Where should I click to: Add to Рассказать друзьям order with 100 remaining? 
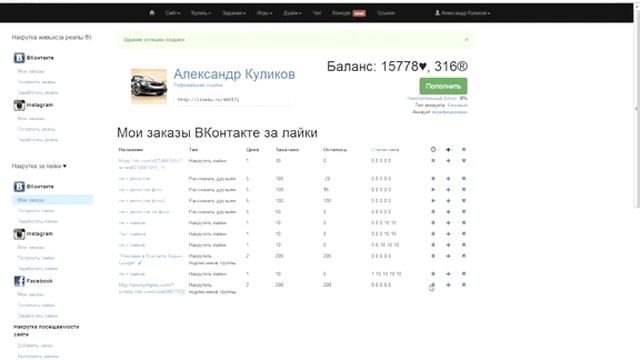(x=448, y=200)
